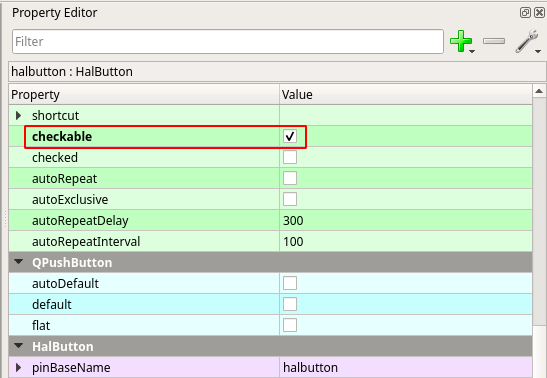Screen dimensions: 547x378
Task: Select the autoDefault property name
Action: tap(66, 284)
